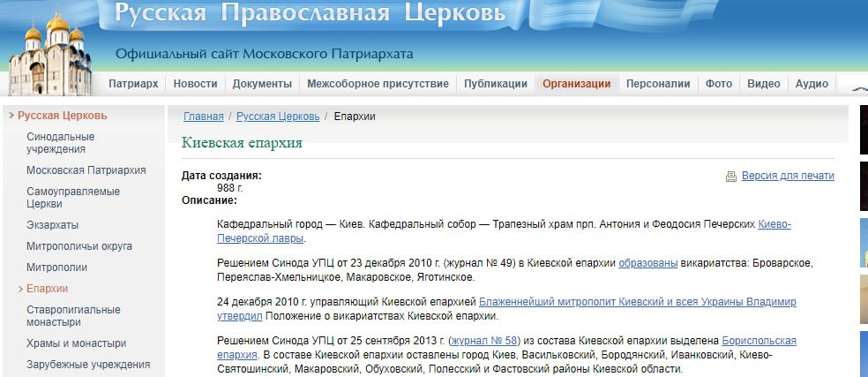Click the 988 г. creation date value
This screenshot has height=377, width=868.
(230, 188)
